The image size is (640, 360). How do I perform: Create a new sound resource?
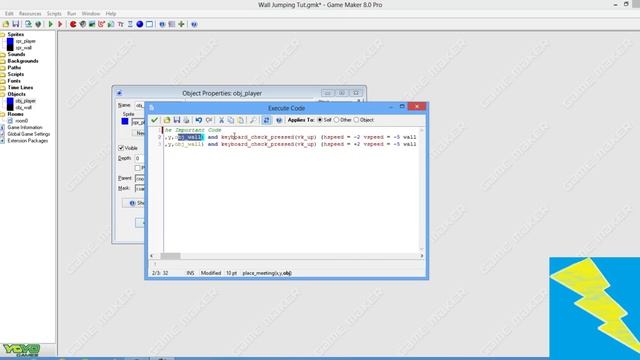83,24
